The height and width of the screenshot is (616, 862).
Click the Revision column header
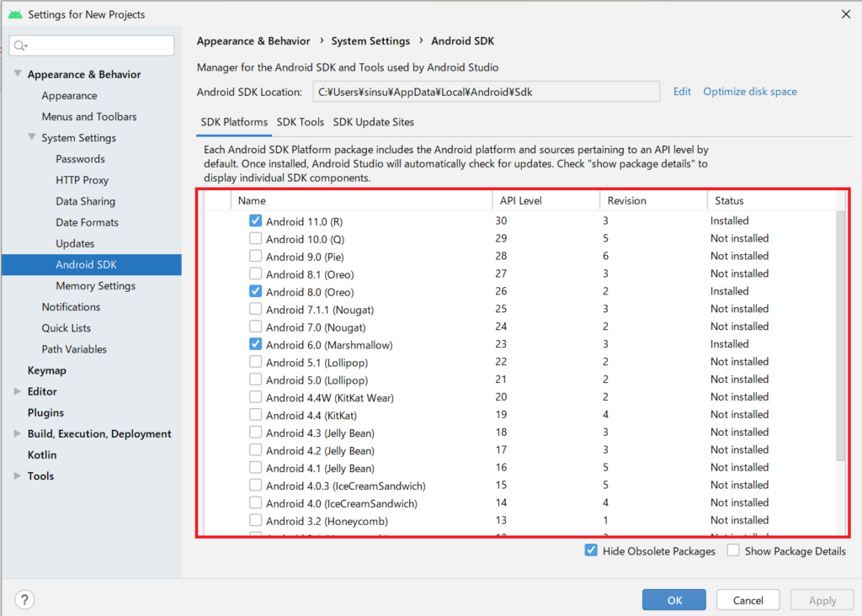(x=653, y=200)
